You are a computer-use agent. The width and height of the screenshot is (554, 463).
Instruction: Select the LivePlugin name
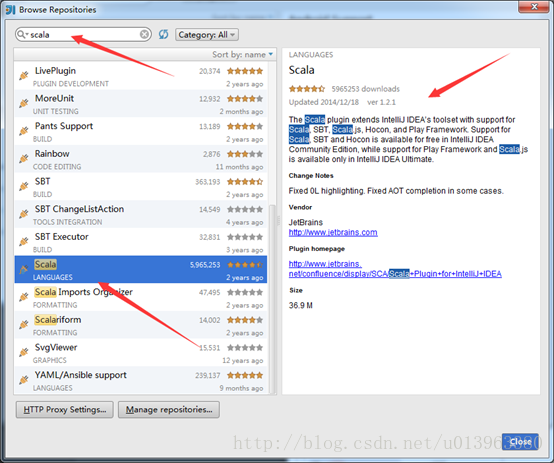(x=55, y=71)
